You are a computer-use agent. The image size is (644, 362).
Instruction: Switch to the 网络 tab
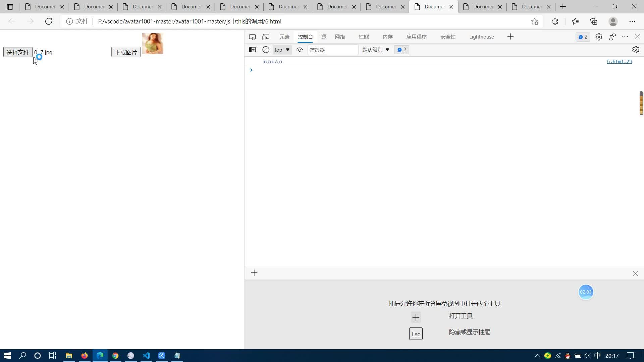pos(340,37)
